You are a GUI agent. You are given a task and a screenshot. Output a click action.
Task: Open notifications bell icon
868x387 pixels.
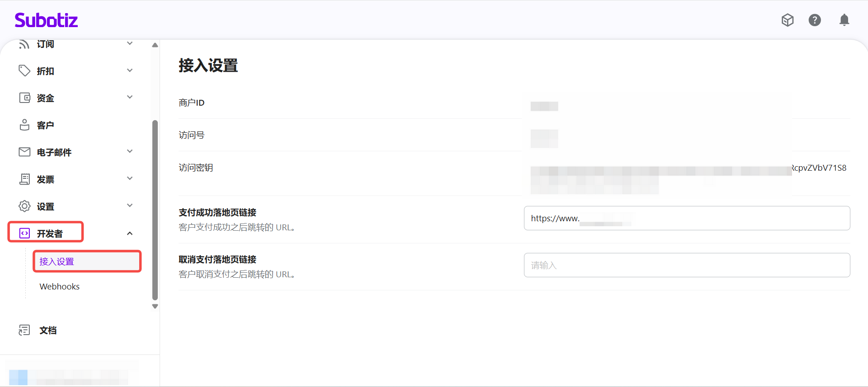[x=844, y=20]
